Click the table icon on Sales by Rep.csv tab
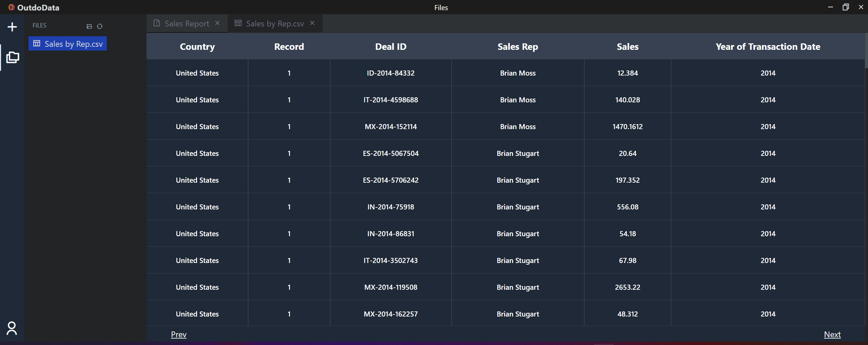The image size is (868, 345). tap(238, 23)
